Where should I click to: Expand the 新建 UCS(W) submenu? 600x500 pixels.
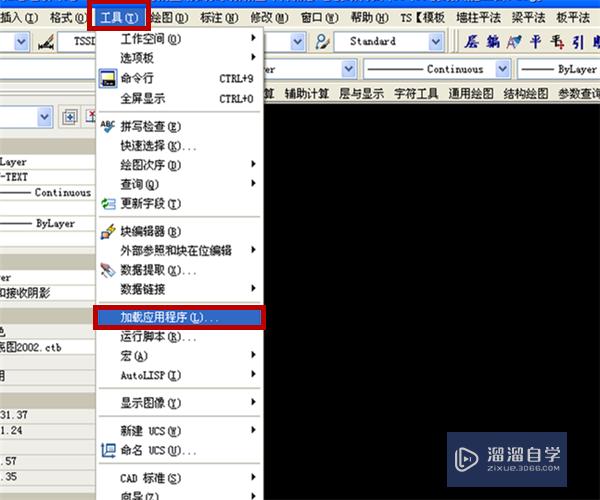tap(179, 431)
